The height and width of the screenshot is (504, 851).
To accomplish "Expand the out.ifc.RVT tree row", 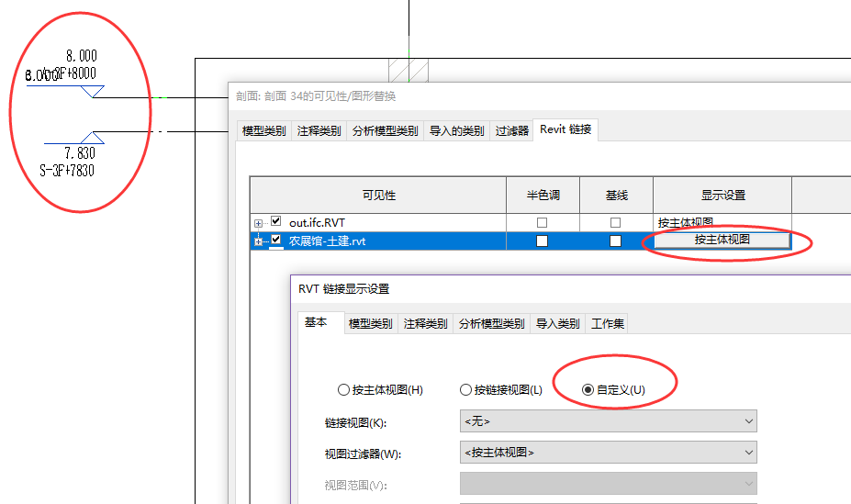I will click(258, 223).
